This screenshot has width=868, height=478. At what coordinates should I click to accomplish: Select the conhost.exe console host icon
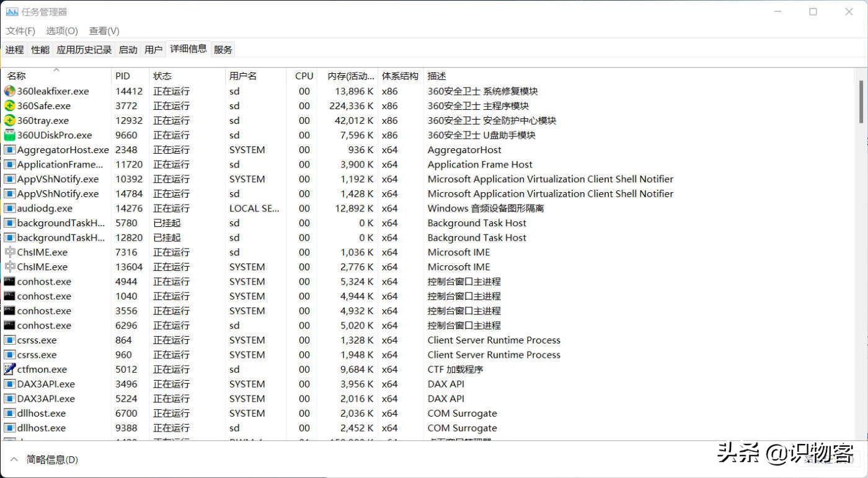coord(10,281)
